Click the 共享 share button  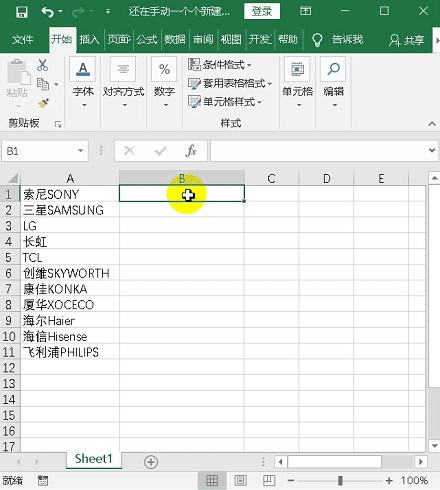pyautogui.click(x=407, y=40)
